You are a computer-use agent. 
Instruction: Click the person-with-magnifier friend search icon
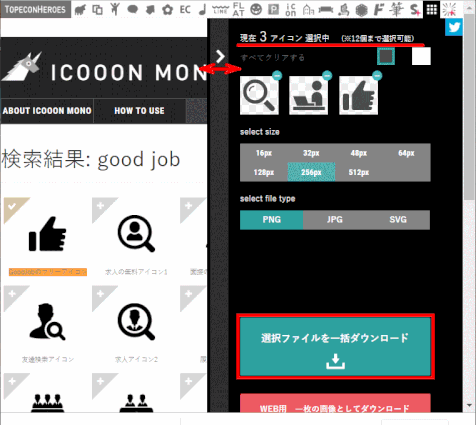[48, 321]
